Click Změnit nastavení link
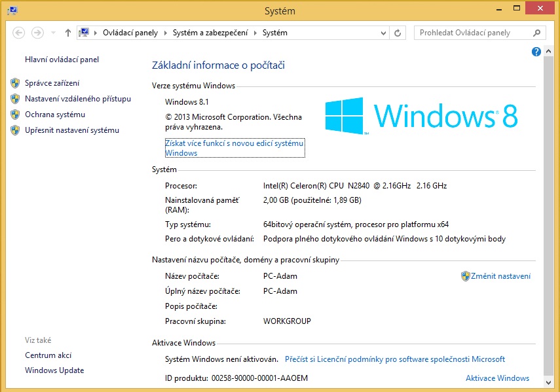Screen dimensions: 560x392 500,276
